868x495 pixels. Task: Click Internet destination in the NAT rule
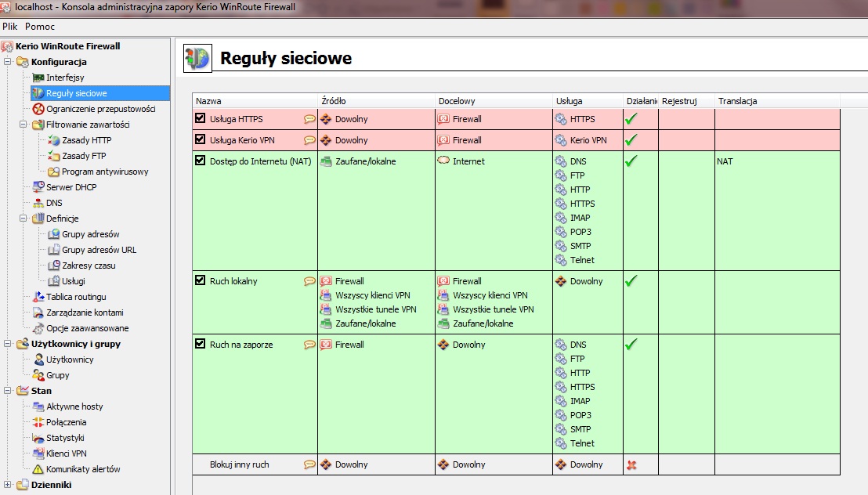click(x=468, y=161)
